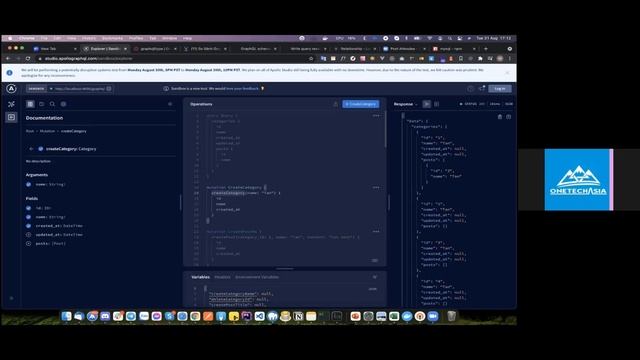Dismiss the maintenance notice banner
The width and height of the screenshot is (640, 360).
[507, 73]
